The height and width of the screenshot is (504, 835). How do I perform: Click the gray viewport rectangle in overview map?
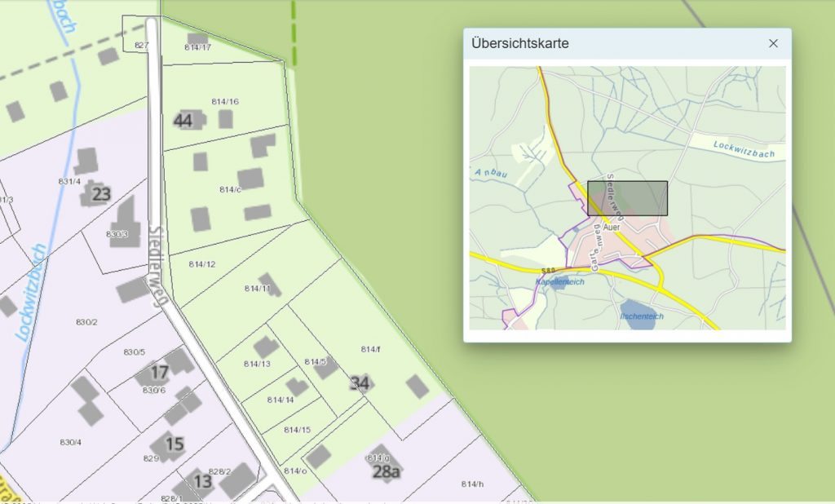coord(627,198)
